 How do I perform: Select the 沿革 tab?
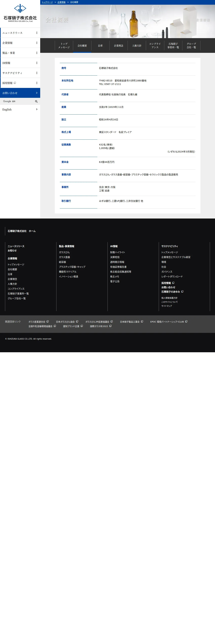pos(100,45)
